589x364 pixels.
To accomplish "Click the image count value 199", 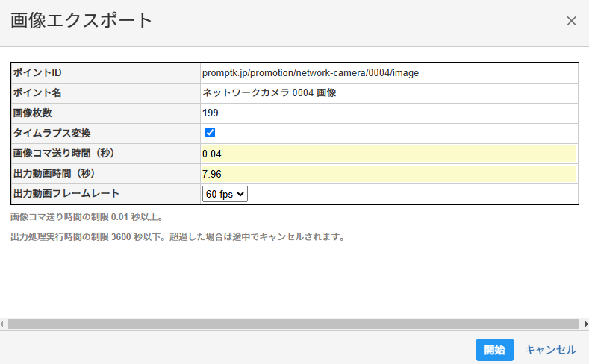I will 211,113.
